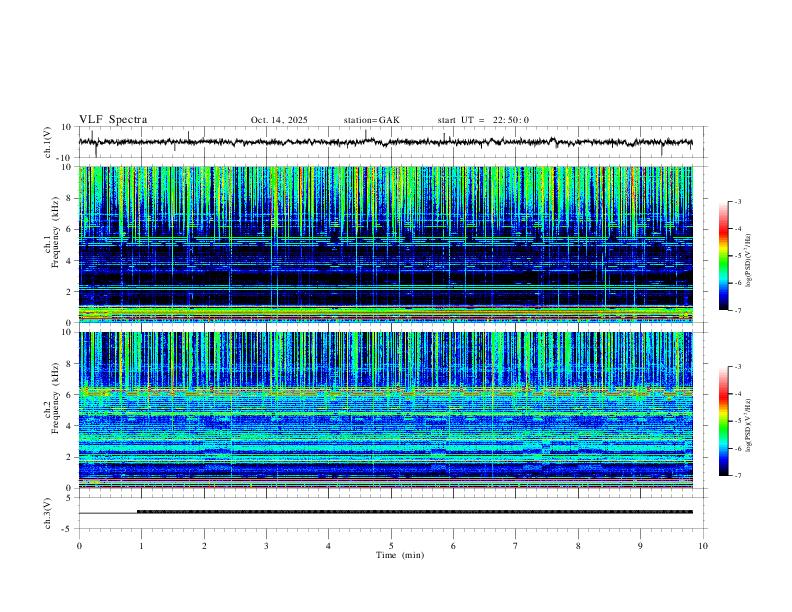
Task: Click the ch.2 colorbar "log(PSD)(V²/Hz)" label
Action: [x=749, y=425]
